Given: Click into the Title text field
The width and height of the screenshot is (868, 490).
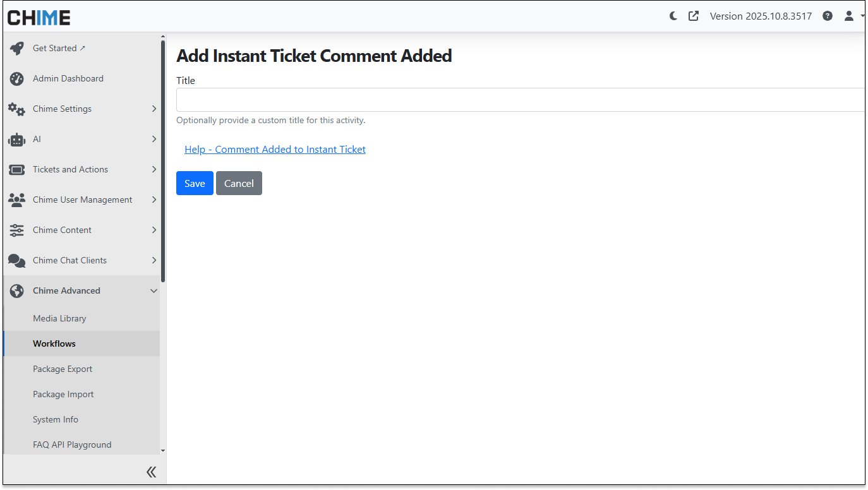Looking at the screenshot, I should [x=519, y=100].
